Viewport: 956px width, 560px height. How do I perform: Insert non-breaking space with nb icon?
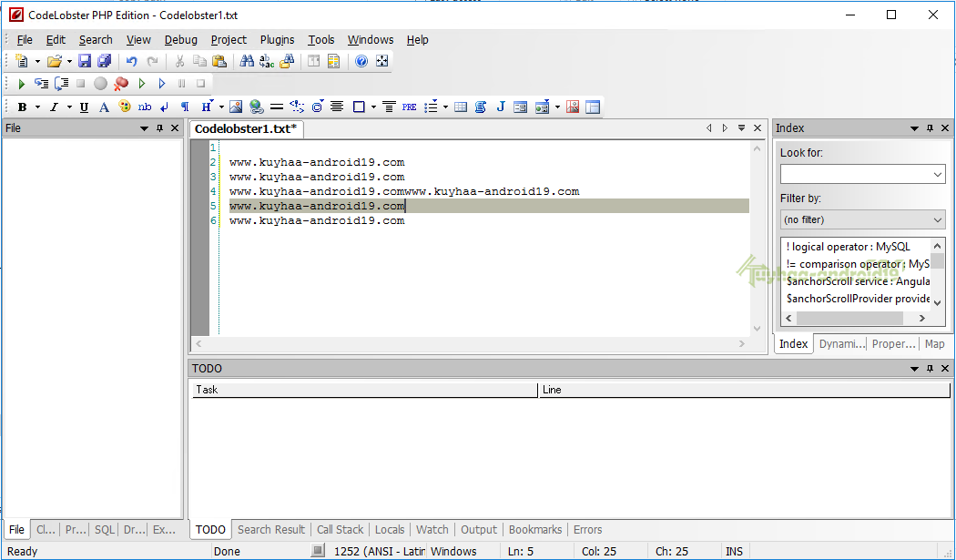click(145, 107)
